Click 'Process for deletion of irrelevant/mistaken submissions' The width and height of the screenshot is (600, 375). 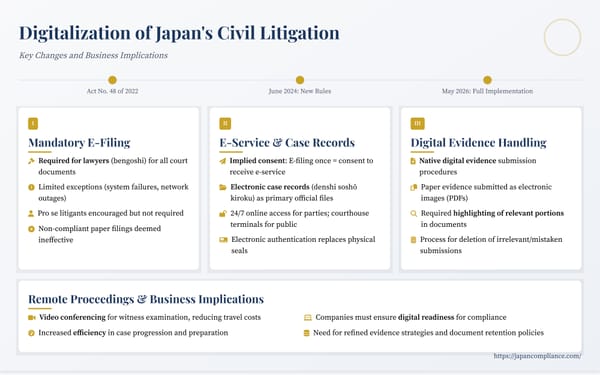[x=491, y=245]
